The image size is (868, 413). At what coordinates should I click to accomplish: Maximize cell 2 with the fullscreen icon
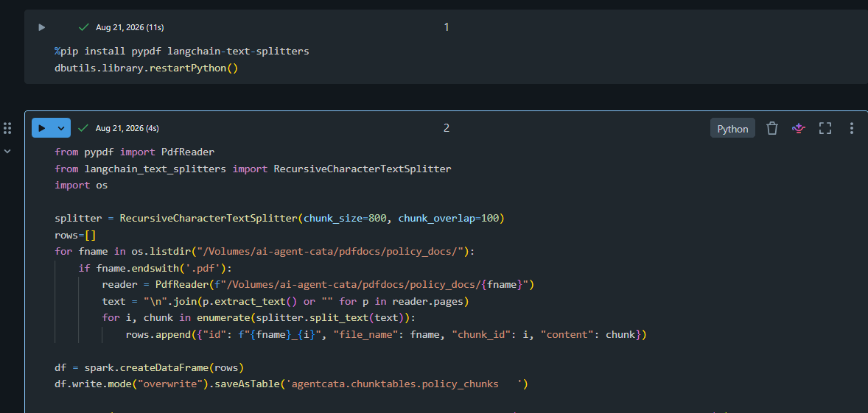click(825, 128)
